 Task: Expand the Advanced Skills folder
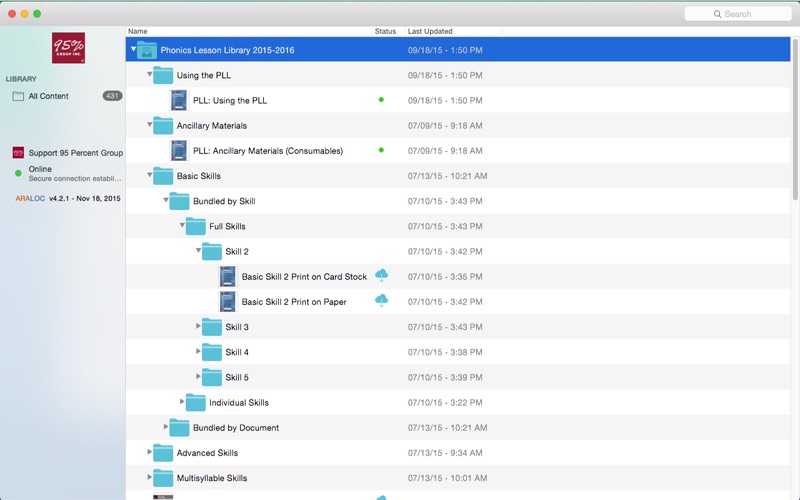coord(149,452)
